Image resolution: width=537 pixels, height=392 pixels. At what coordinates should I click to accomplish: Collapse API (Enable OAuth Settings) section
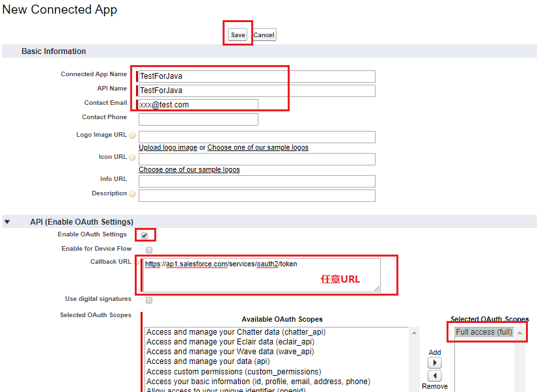7,222
